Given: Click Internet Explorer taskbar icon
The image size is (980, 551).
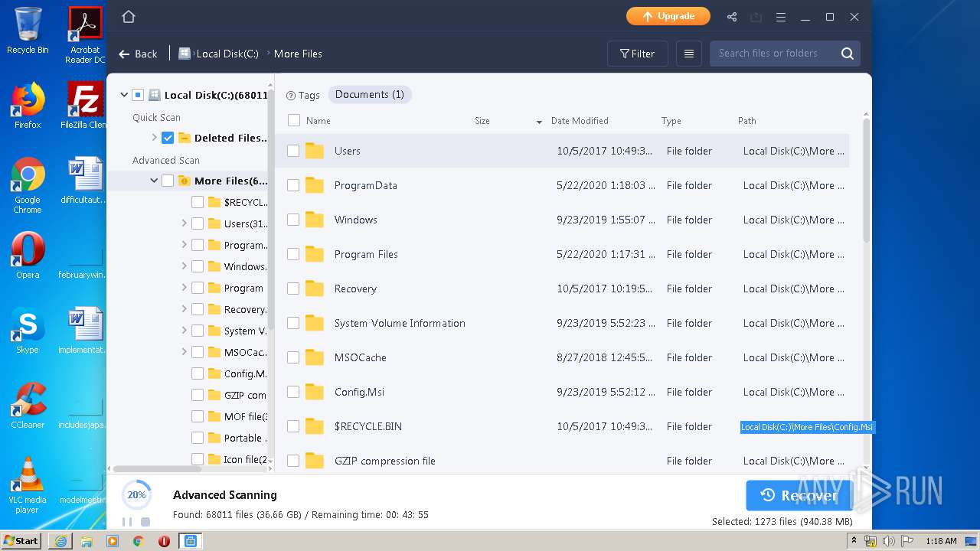Looking at the screenshot, I should [60, 541].
